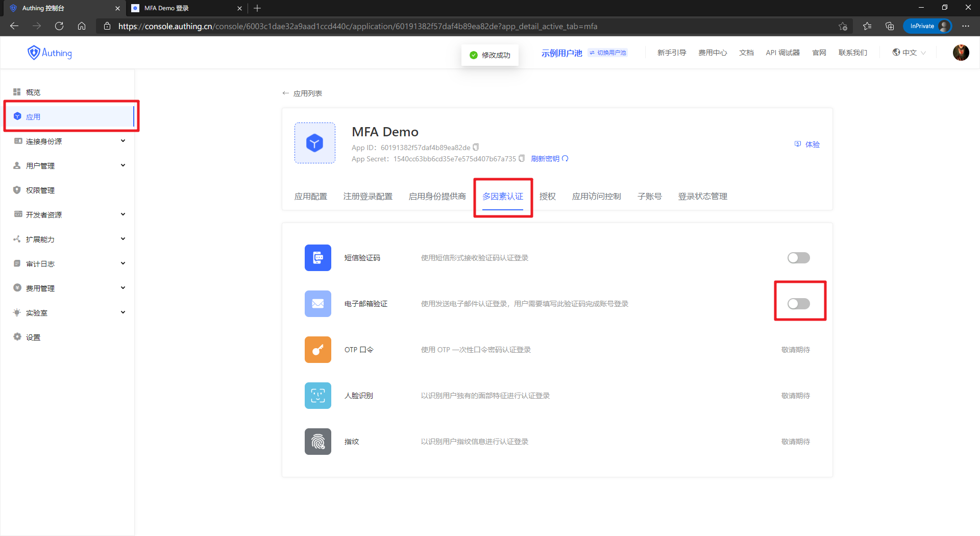This screenshot has height=536, width=980.
Task: Click the Authing logo
Action: click(x=50, y=53)
